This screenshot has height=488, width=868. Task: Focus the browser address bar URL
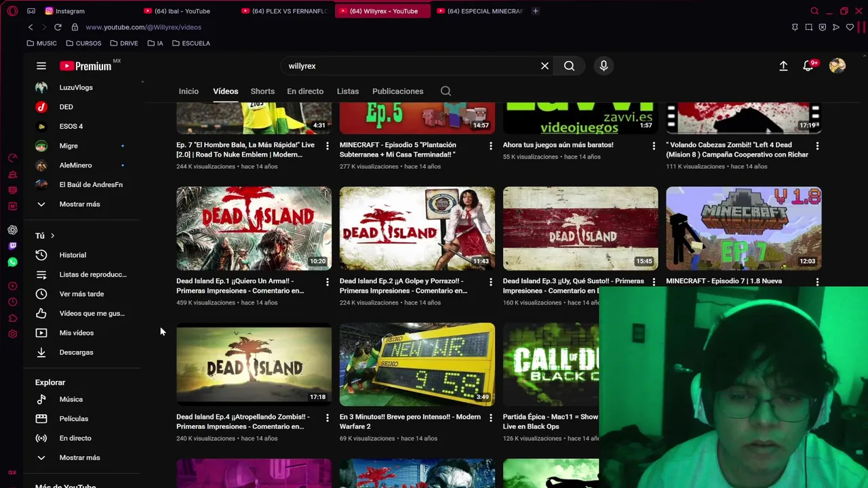pos(143,27)
